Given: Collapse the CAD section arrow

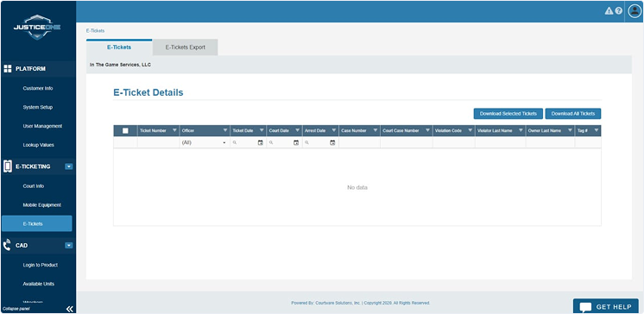Looking at the screenshot, I should [69, 246].
